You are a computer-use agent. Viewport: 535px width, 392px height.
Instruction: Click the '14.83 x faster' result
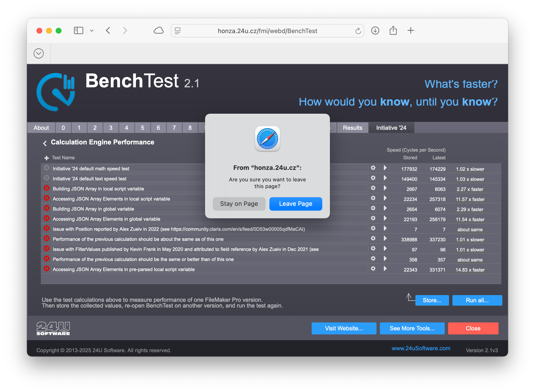pyautogui.click(x=470, y=270)
